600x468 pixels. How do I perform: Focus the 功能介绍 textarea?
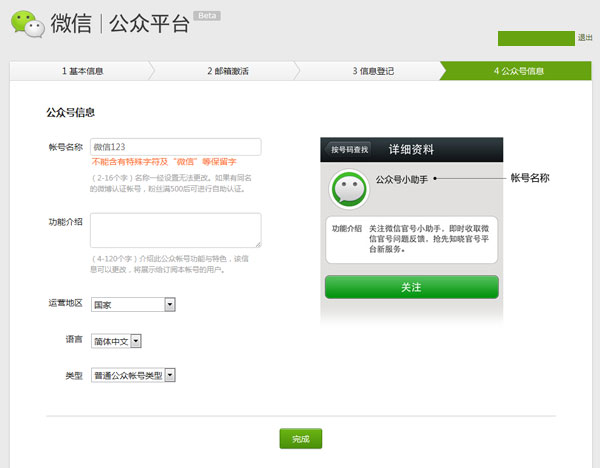(176, 230)
